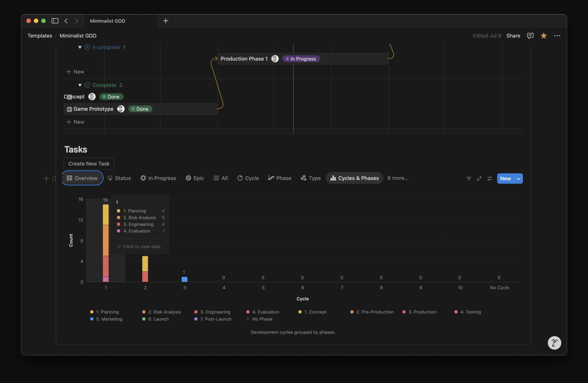Collapse the In progress group
The width and height of the screenshot is (588, 383).
80,47
